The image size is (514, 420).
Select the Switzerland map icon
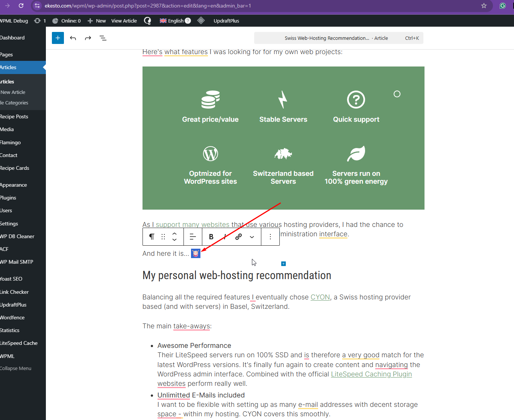click(283, 154)
